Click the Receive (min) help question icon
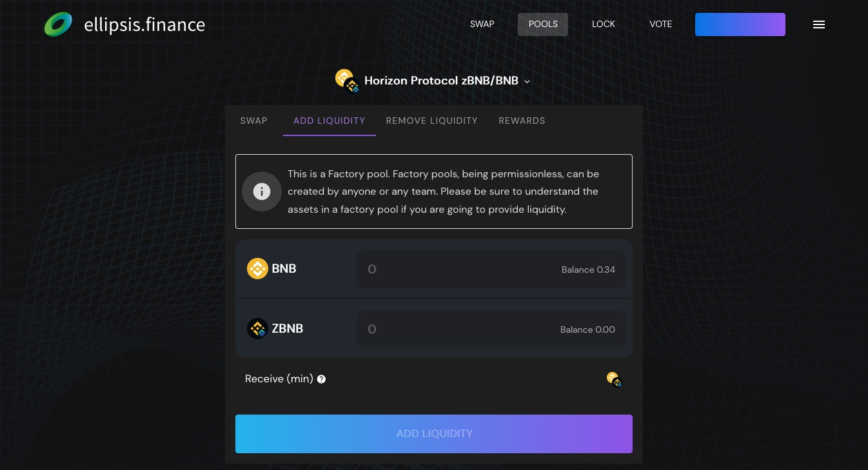The width and height of the screenshot is (868, 470). (x=321, y=379)
